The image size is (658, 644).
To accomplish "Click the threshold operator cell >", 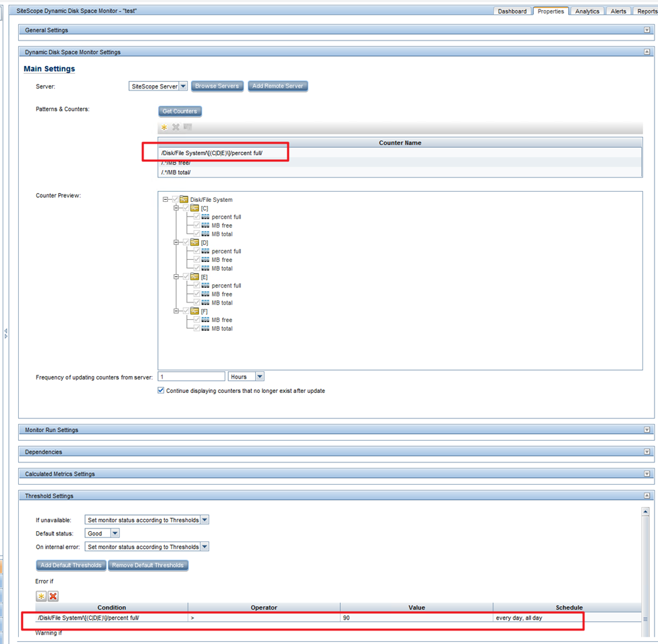I will coord(264,618).
